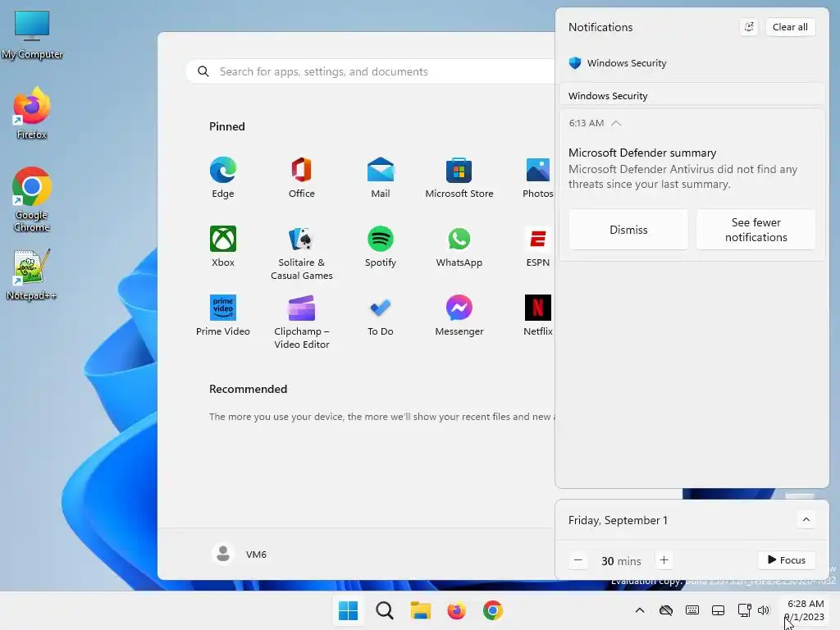The height and width of the screenshot is (630, 840).
Task: Open the To Do app
Action: pyautogui.click(x=381, y=316)
